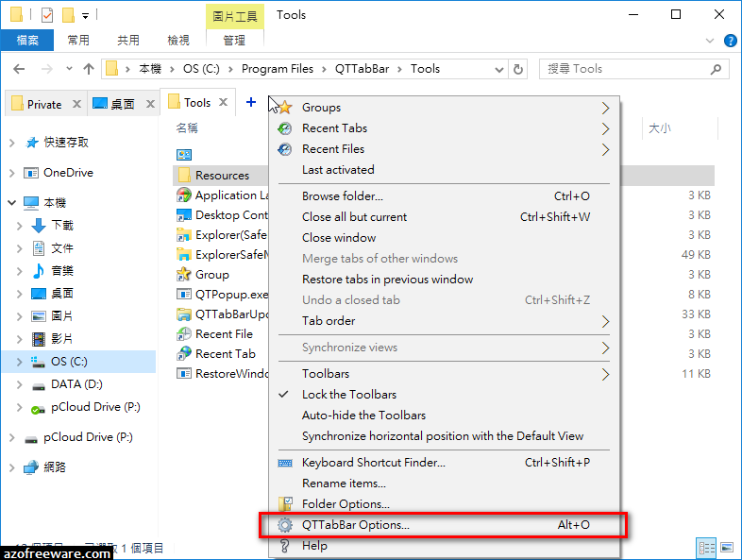
Task: Open the Toolbars submenu
Action: [x=444, y=374]
